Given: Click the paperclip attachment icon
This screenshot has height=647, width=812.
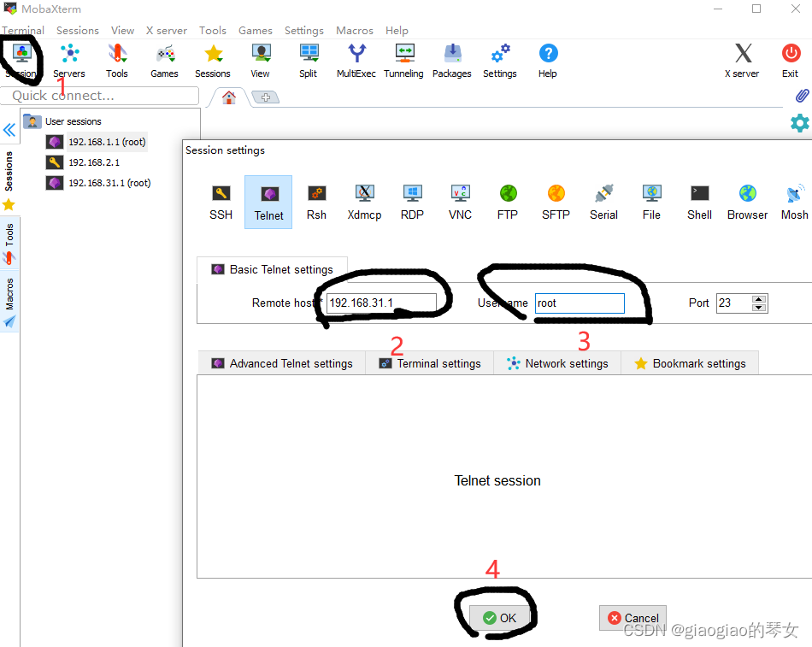Looking at the screenshot, I should click(x=802, y=96).
